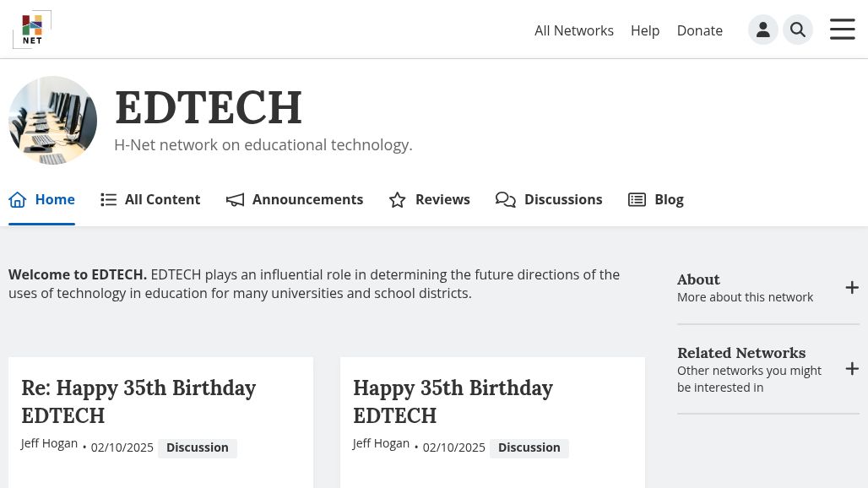
Task: Expand the Related Networks plus
Action: pyautogui.click(x=852, y=369)
